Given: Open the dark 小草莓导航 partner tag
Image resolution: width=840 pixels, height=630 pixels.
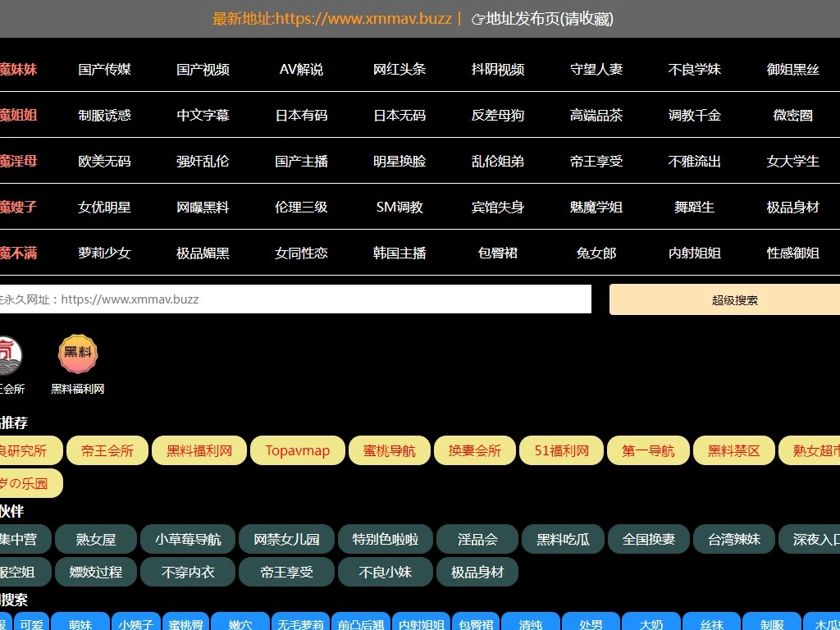Looking at the screenshot, I should (x=188, y=539).
